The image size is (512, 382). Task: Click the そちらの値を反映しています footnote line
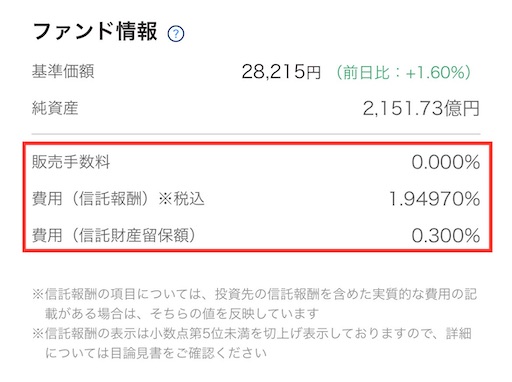coord(182,314)
